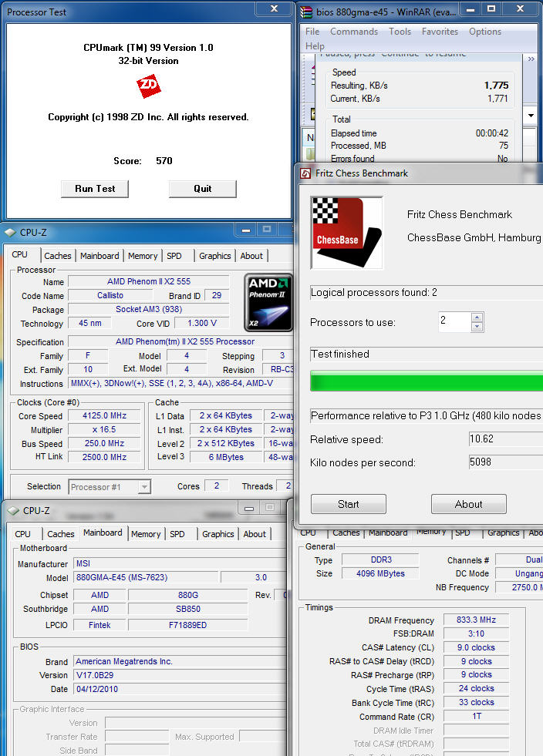
Task: Click the green benchmark progress bar
Action: (427, 381)
